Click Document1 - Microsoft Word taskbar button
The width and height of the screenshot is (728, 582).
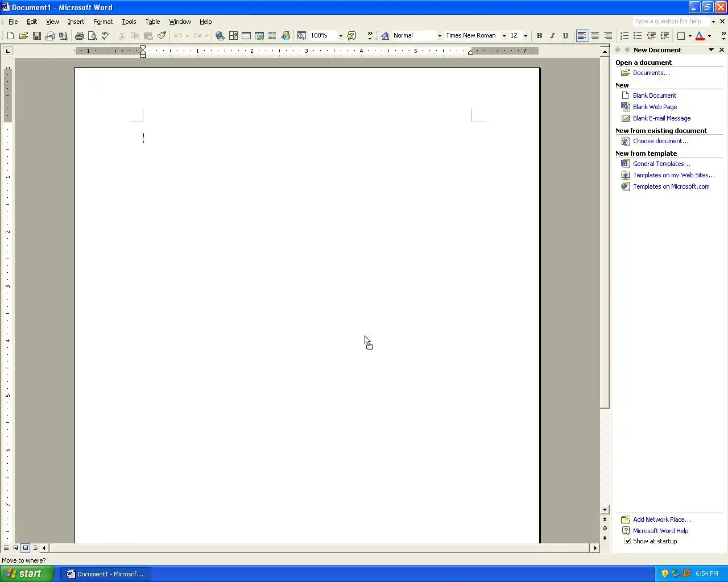click(x=105, y=574)
